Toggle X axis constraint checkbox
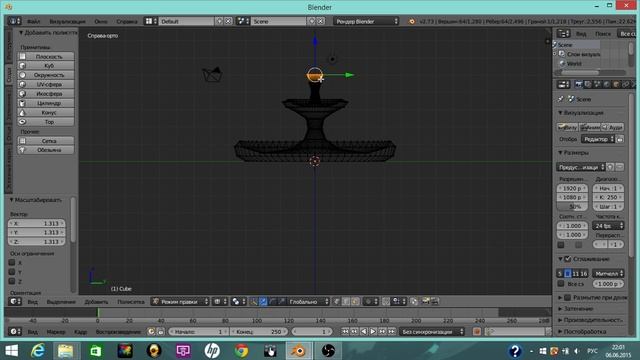 12,262
